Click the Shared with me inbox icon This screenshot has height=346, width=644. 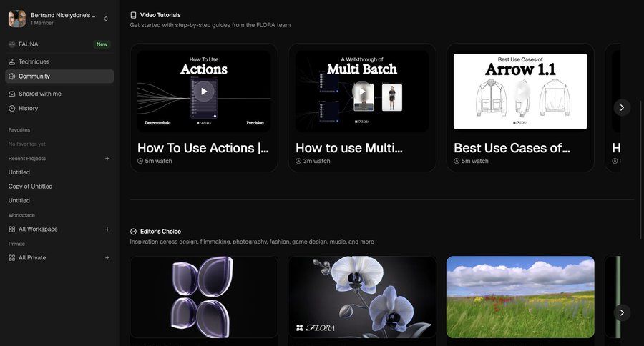pos(12,94)
